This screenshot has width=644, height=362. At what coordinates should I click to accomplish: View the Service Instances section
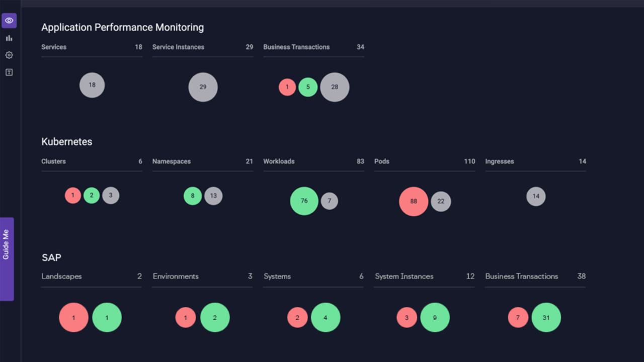point(178,47)
